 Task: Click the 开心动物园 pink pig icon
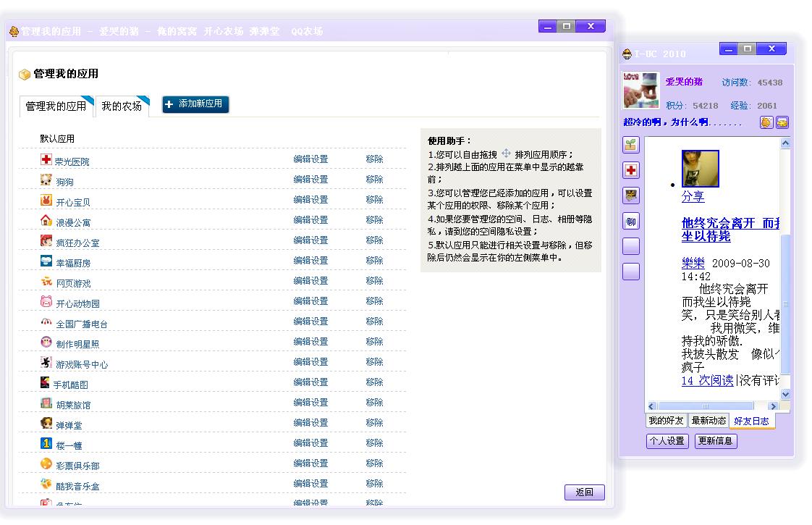coord(46,301)
